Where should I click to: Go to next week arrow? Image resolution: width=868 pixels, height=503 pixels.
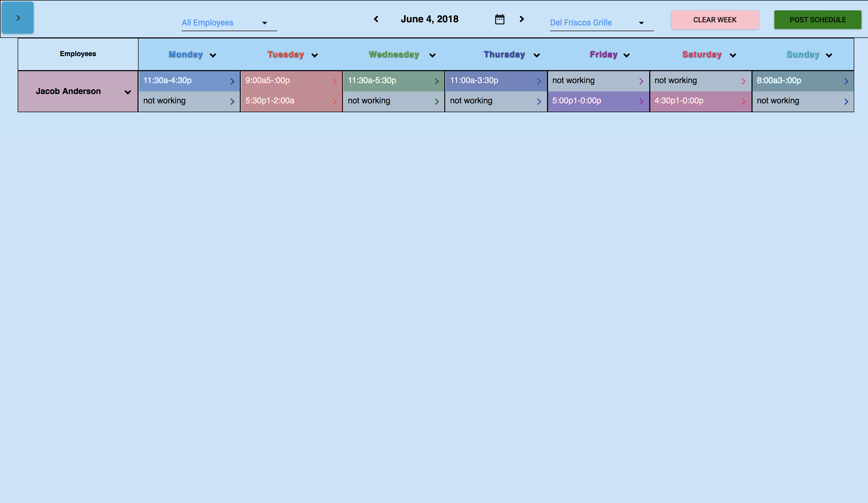pyautogui.click(x=522, y=19)
